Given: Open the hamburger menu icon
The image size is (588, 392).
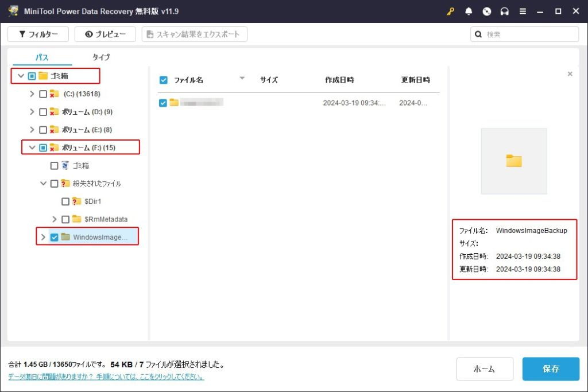Looking at the screenshot, I should point(523,11).
